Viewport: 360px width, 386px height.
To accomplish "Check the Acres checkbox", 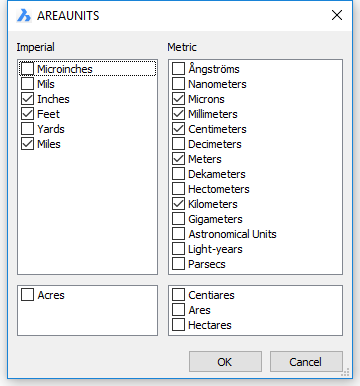I will click(28, 295).
